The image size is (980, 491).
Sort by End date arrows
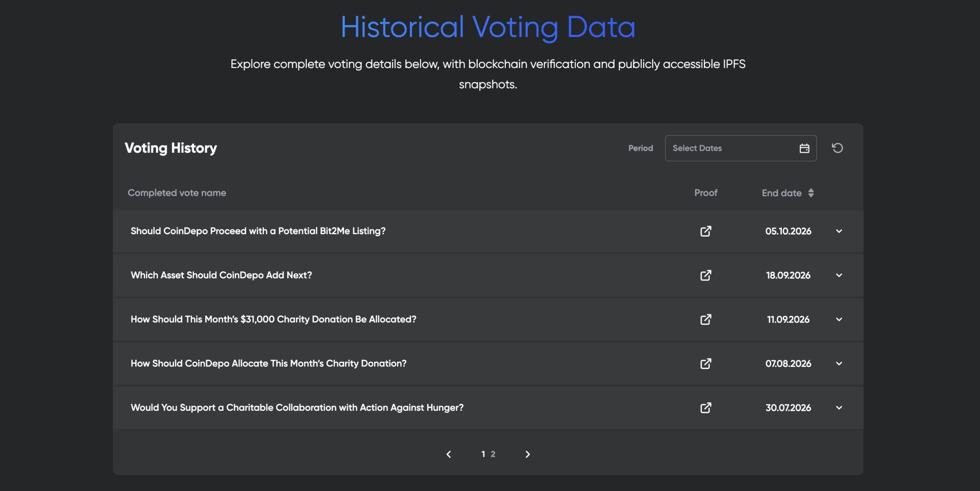(811, 193)
